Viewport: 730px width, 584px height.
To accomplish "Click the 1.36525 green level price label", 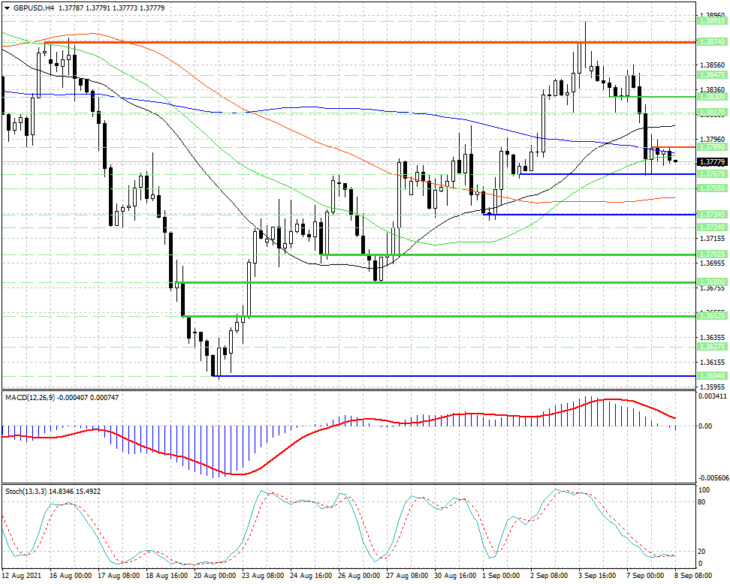I will tap(711, 316).
